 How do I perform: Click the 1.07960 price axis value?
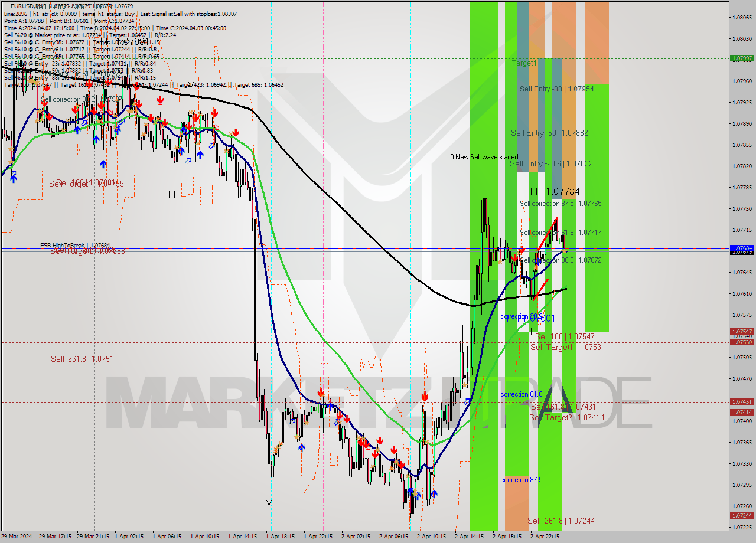point(742,81)
